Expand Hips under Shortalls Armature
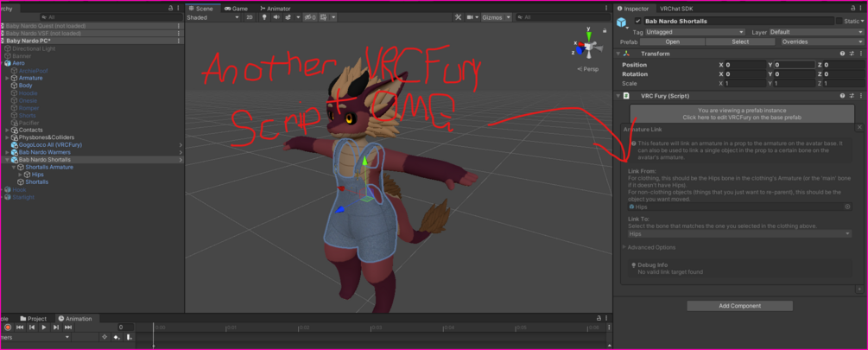The image size is (868, 350). (x=21, y=175)
